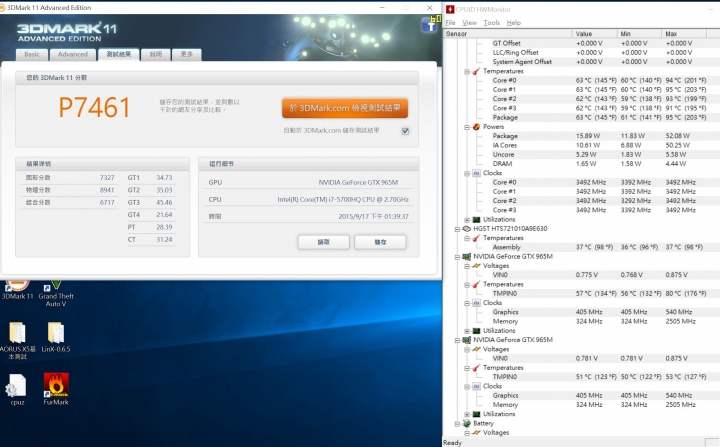Select the cpuz file icon on desktop
Screen dimensions: 720x447
pyautogui.click(x=17, y=390)
